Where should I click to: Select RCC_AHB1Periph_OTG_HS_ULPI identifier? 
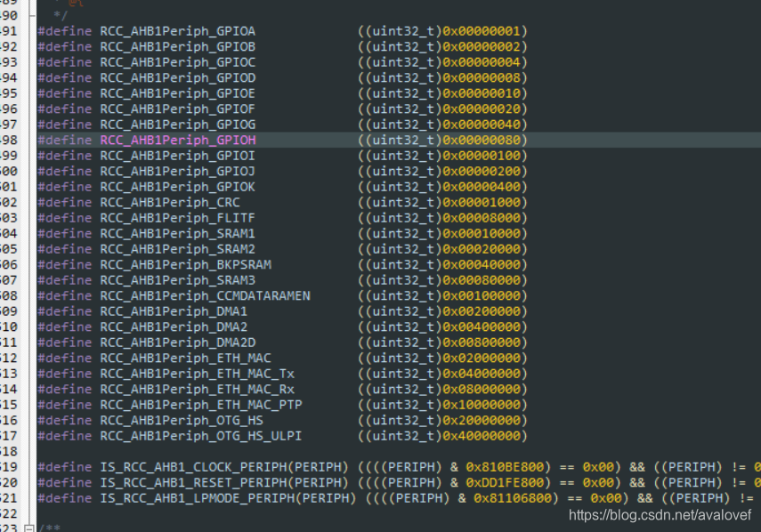(201, 436)
